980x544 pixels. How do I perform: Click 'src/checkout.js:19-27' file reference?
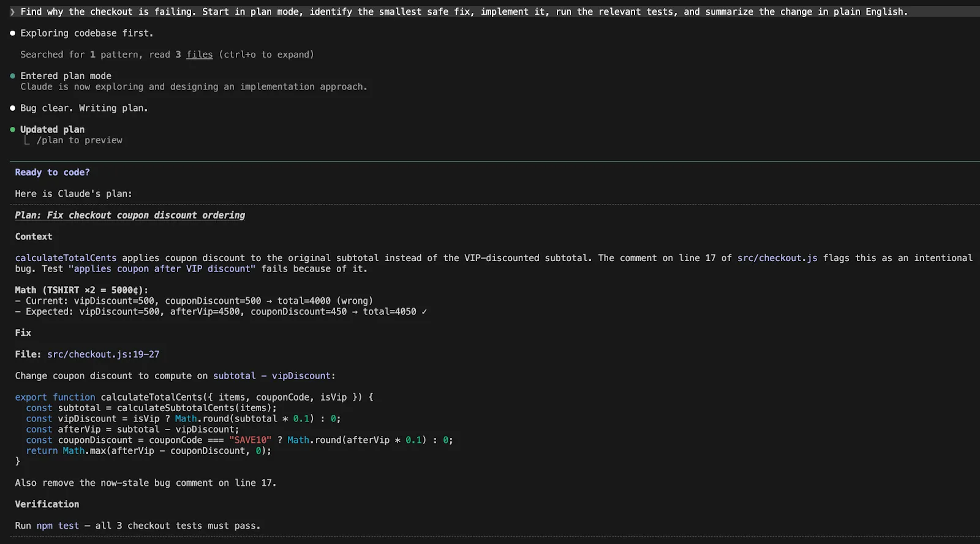coord(103,354)
